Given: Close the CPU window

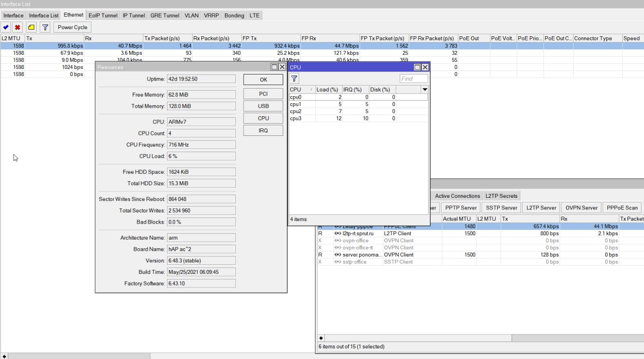Looking at the screenshot, I should [425, 67].
